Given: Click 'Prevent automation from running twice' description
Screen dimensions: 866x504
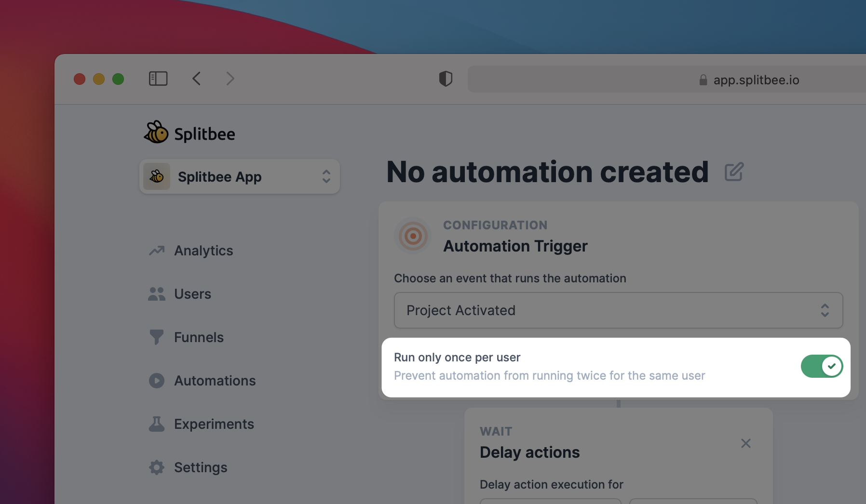Looking at the screenshot, I should coord(549,376).
